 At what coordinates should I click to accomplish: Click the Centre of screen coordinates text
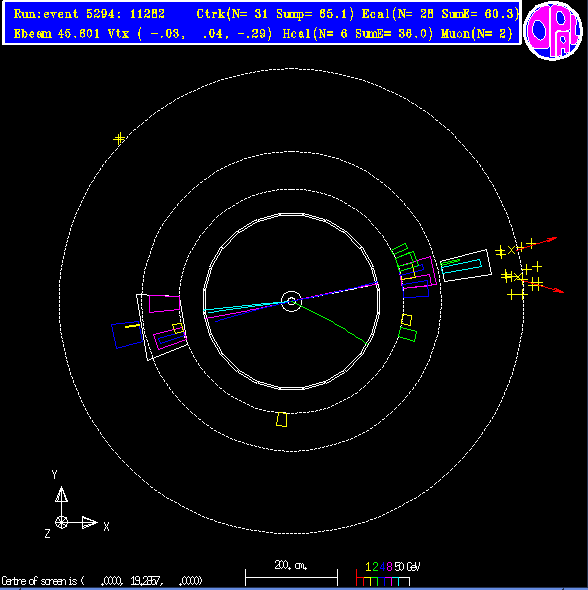[102, 581]
